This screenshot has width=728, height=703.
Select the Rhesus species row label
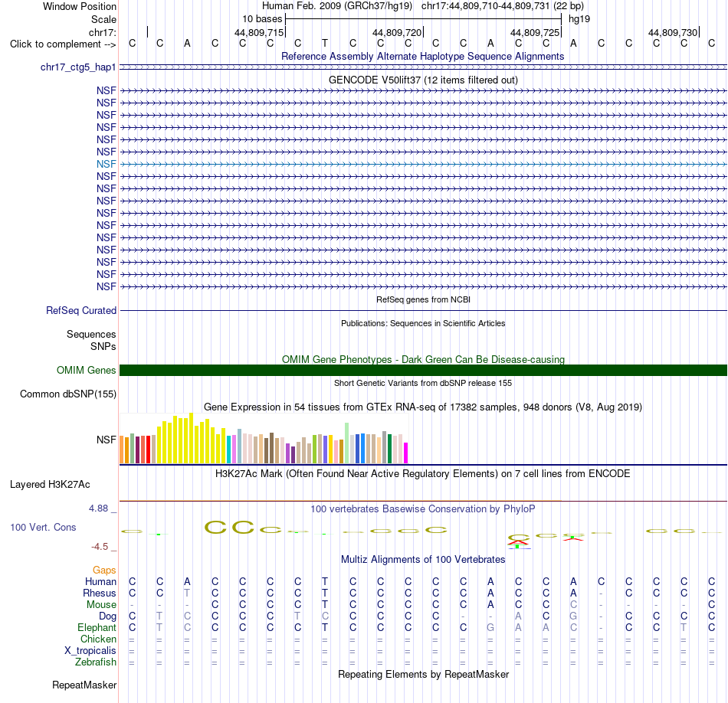[100, 593]
